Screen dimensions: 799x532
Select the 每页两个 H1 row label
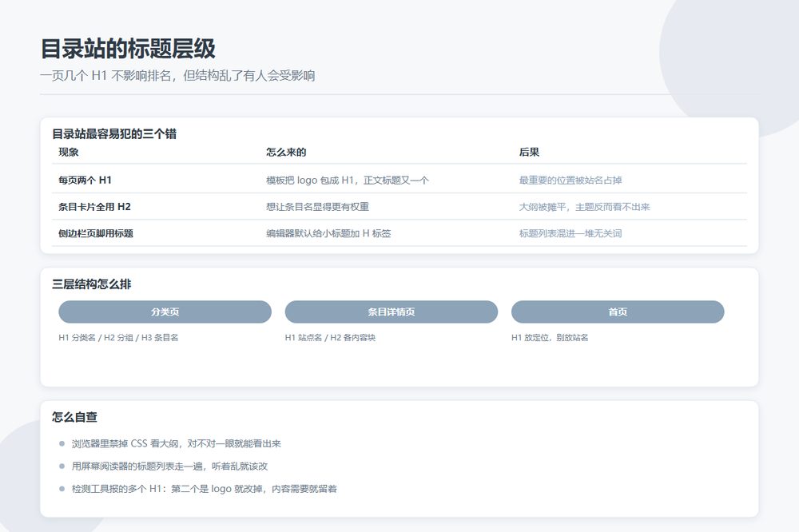click(x=85, y=180)
